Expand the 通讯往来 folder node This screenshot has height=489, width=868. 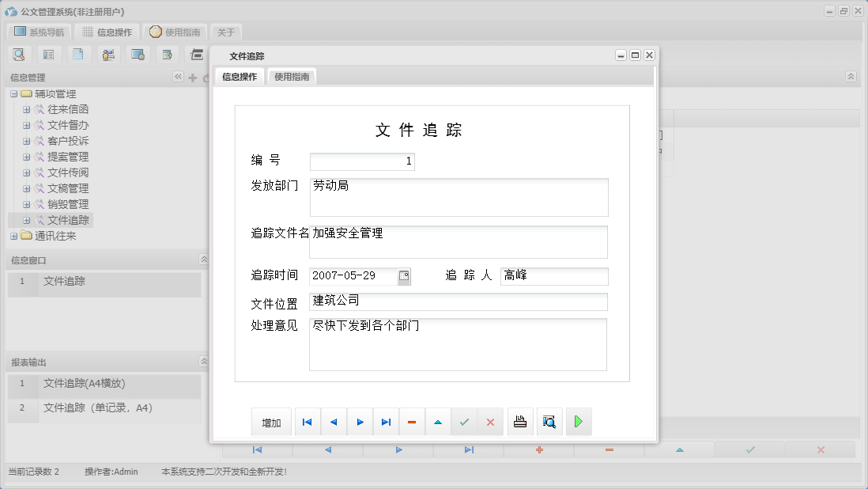click(x=15, y=235)
